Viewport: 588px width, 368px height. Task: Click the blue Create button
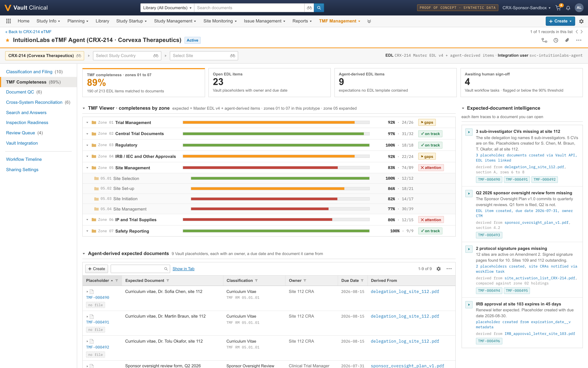pos(560,21)
